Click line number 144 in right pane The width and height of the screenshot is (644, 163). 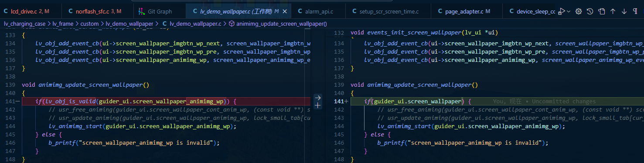coord(339,126)
